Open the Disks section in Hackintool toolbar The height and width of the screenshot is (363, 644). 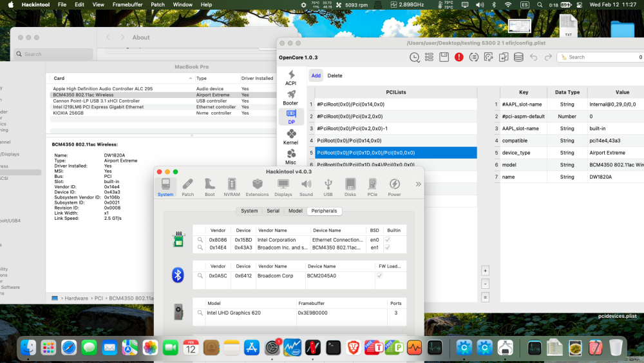pos(350,188)
